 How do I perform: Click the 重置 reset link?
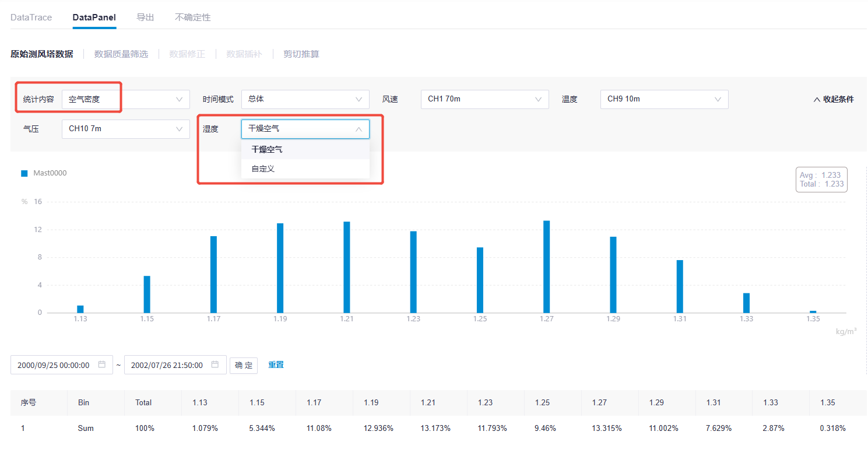[x=276, y=365]
